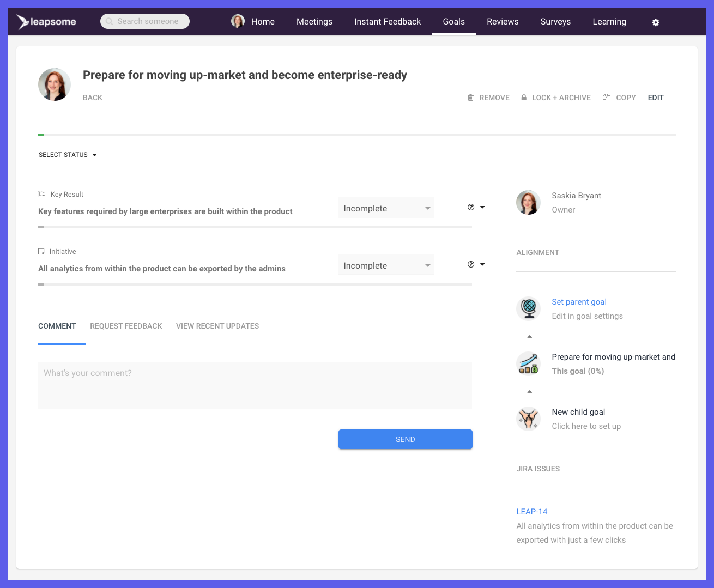Viewport: 714px width, 588px height.
Task: Click the EDIT button
Action: 656,98
